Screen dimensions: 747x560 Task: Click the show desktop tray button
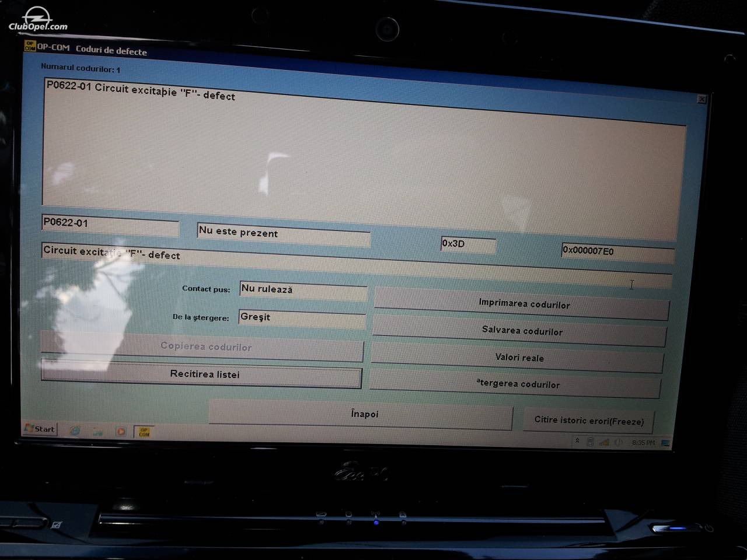point(665,443)
